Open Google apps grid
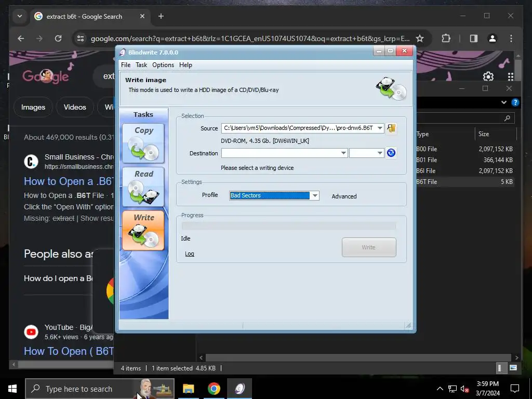This screenshot has width=532, height=399. pyautogui.click(x=511, y=76)
